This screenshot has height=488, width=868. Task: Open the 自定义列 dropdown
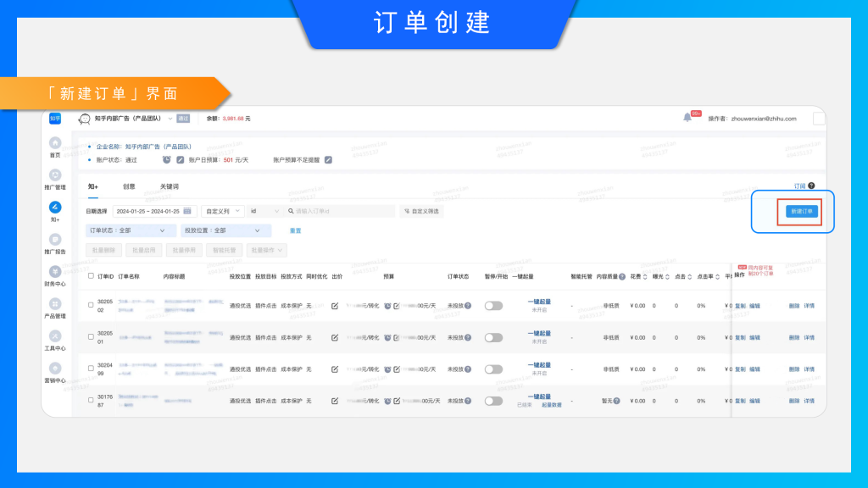pos(223,211)
